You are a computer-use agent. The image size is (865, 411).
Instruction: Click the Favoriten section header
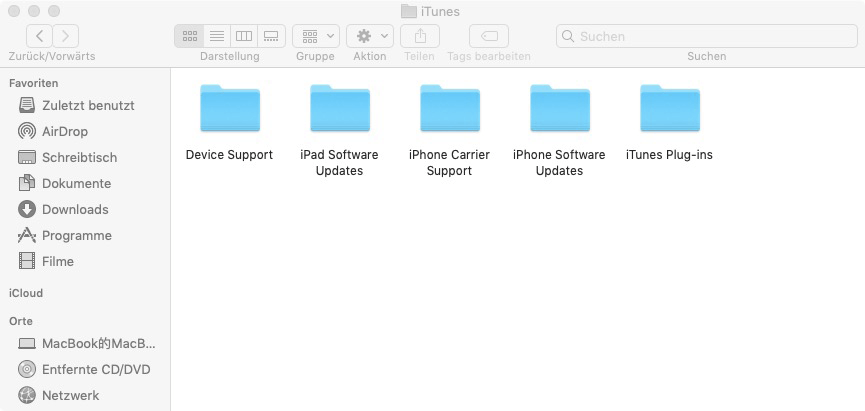tap(34, 83)
